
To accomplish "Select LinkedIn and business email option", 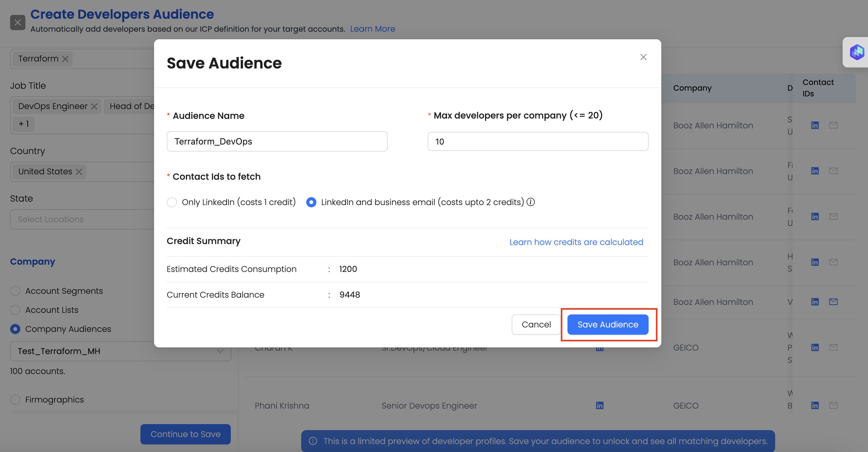I will [x=311, y=202].
